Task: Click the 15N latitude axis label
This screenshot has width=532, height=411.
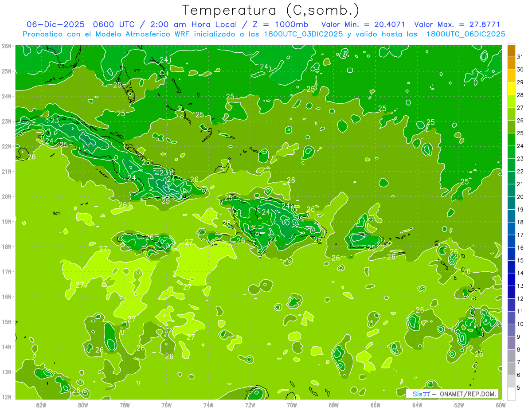Action: [x=6, y=321]
